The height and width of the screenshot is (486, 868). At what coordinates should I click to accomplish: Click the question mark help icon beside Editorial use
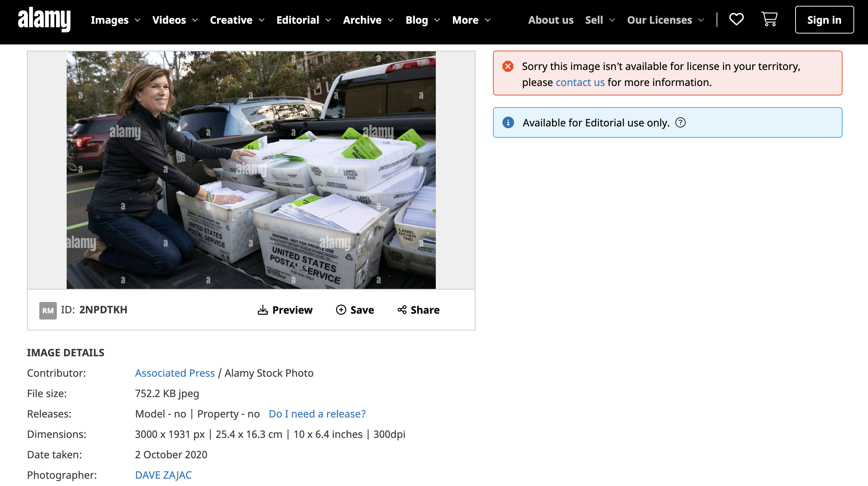coord(680,123)
